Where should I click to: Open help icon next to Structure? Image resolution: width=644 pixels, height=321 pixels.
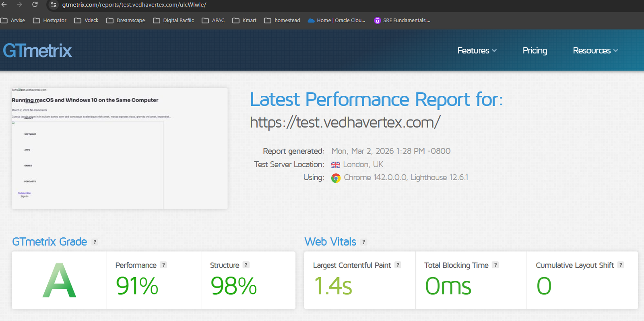(246, 265)
